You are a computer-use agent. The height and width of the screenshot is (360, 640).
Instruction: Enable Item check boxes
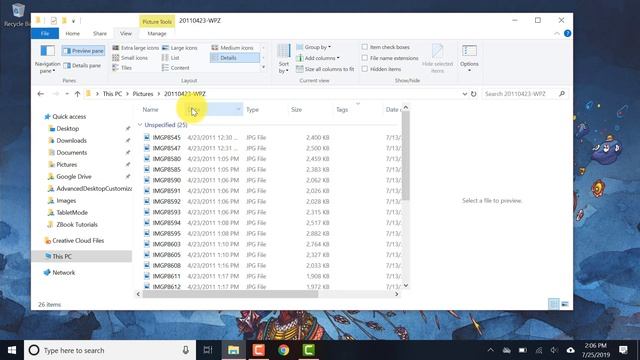tap(365, 47)
